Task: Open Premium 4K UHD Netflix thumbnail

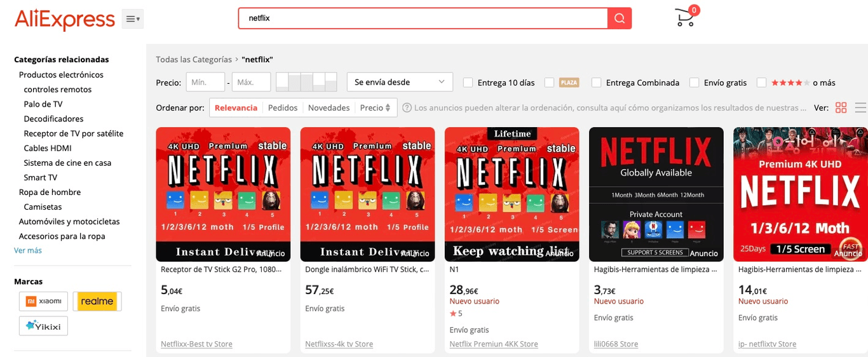Action: click(801, 194)
